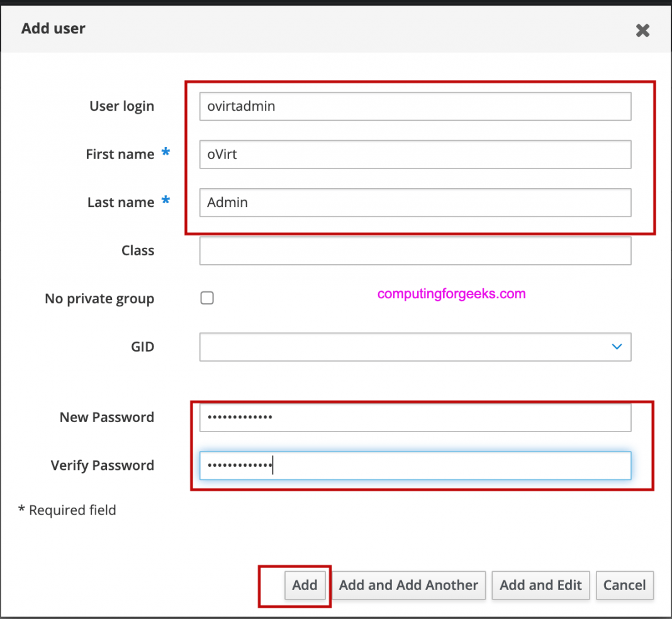Image resolution: width=672 pixels, height=619 pixels.
Task: Click the Add and Add Another button
Action: tap(408, 585)
